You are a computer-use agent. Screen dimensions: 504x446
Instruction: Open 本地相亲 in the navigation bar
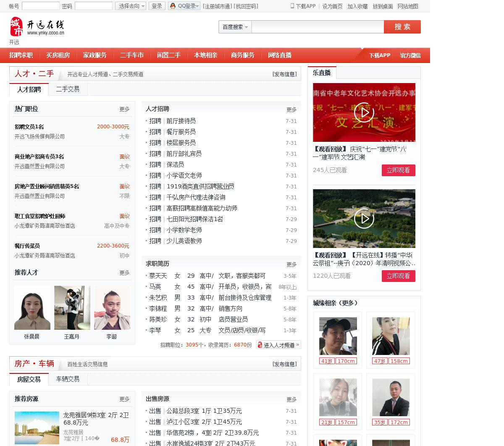tap(206, 55)
